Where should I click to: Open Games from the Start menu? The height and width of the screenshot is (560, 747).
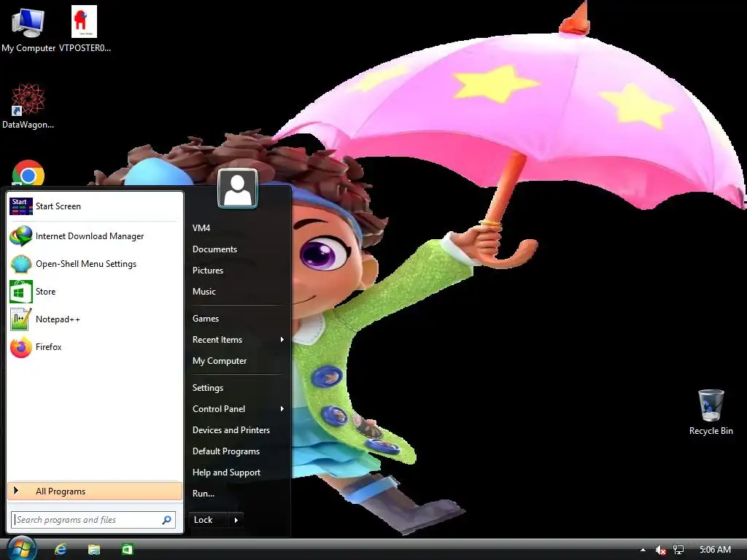point(205,319)
